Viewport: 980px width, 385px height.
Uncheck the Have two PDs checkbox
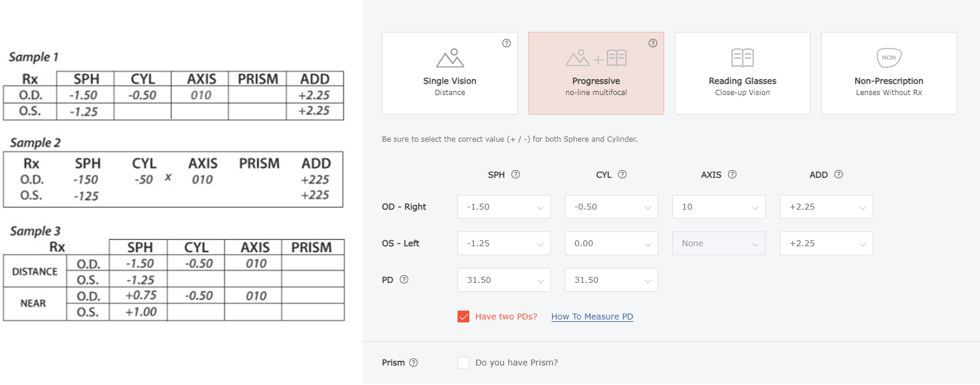point(463,317)
